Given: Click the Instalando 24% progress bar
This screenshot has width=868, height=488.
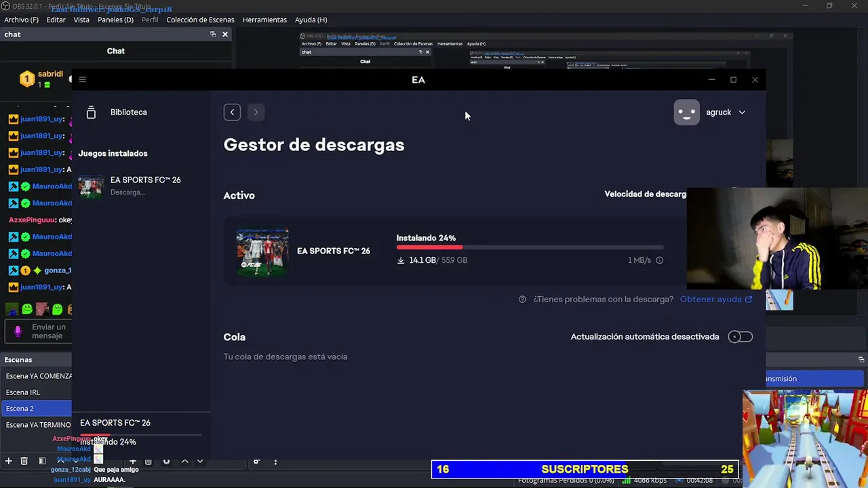Looking at the screenshot, I should pyautogui.click(x=530, y=247).
